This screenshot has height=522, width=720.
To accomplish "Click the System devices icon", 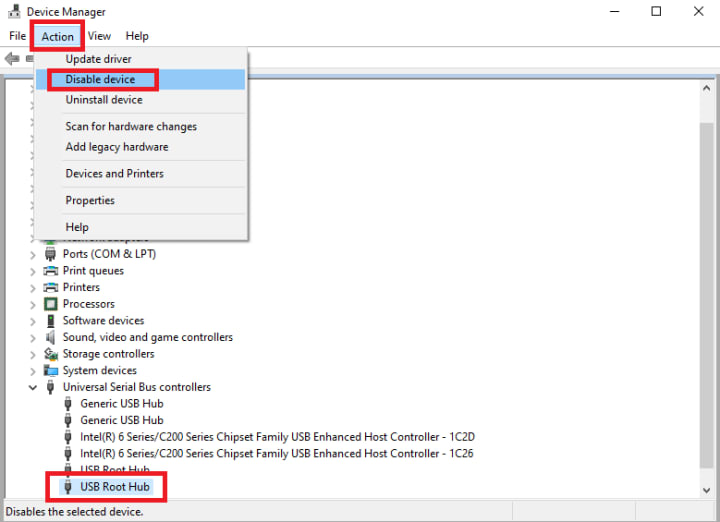I will pos(51,370).
